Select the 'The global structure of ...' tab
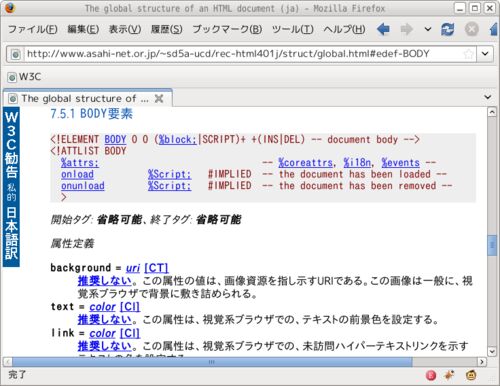The height and width of the screenshot is (386, 500). (88, 98)
